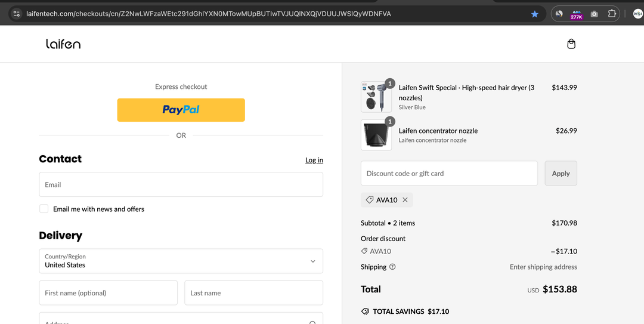This screenshot has width=644, height=324.
Task: Click the shipping help question-mark icon
Action: pyautogui.click(x=392, y=267)
